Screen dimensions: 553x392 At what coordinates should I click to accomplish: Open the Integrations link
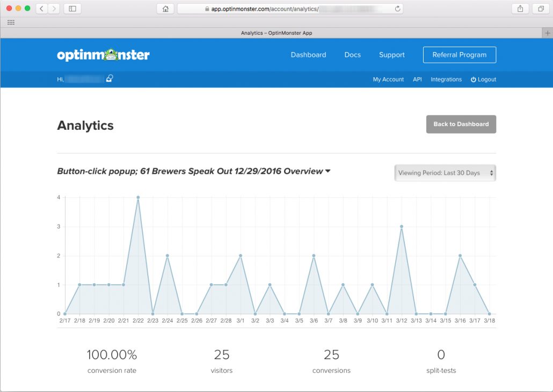(446, 79)
